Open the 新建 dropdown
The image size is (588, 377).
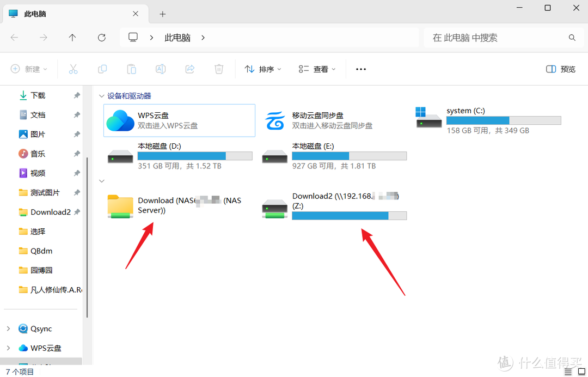coord(29,69)
